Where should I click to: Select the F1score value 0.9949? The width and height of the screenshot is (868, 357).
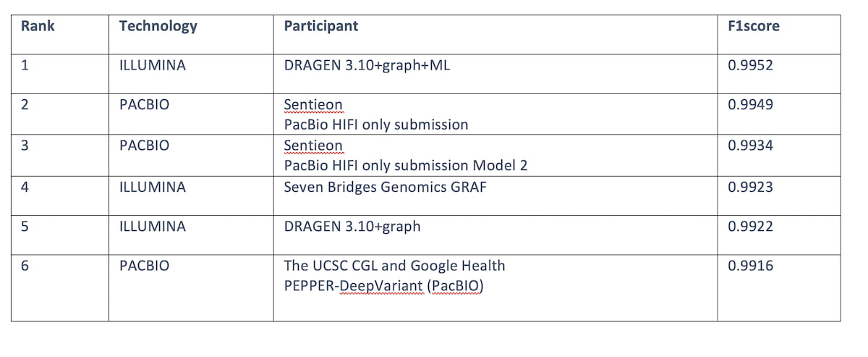[x=750, y=105]
